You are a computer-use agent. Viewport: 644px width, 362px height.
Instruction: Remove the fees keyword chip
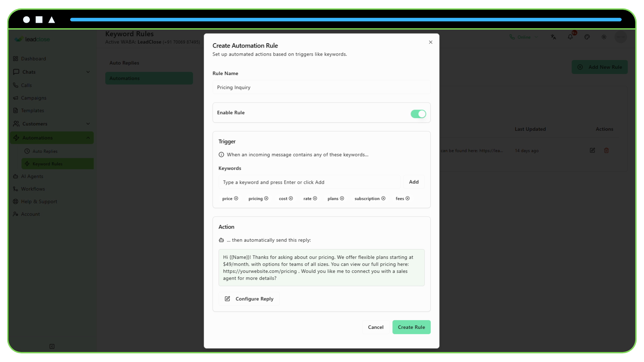coord(408,198)
